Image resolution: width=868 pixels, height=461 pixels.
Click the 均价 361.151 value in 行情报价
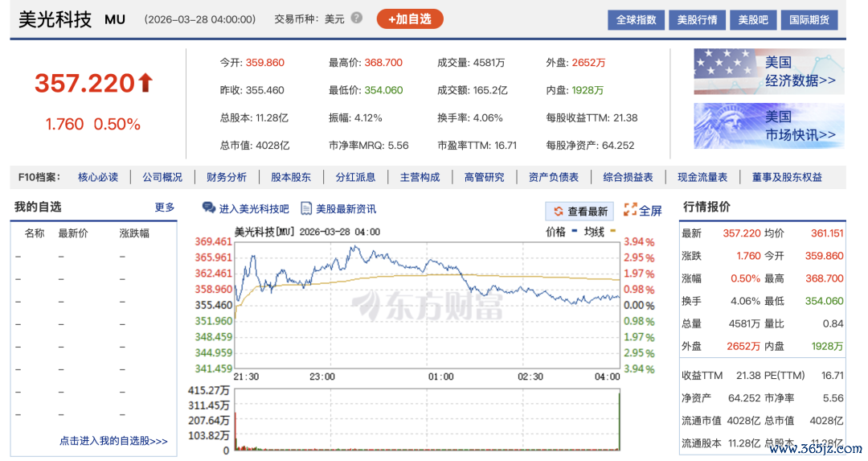pyautogui.click(x=827, y=233)
